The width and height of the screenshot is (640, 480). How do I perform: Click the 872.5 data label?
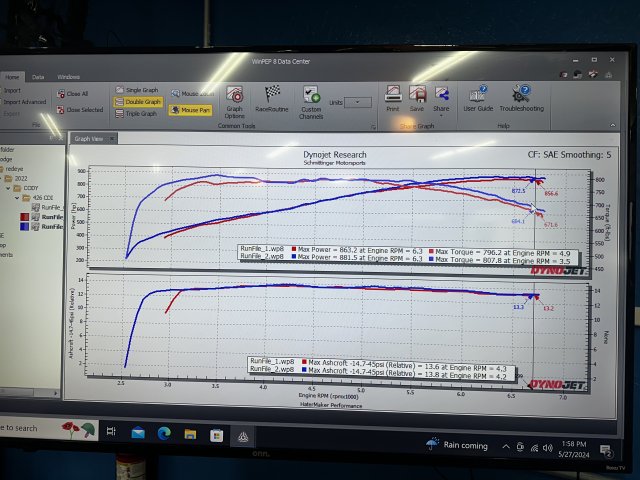[518, 191]
